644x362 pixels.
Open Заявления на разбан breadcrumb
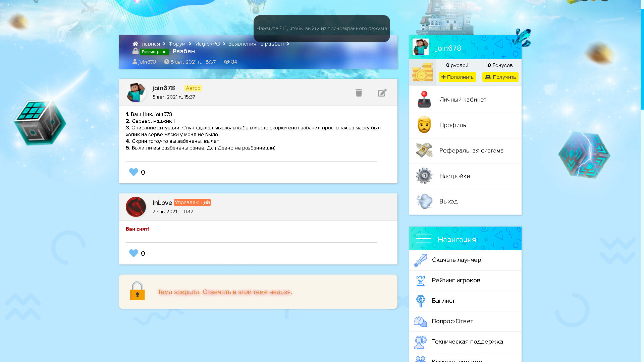pos(256,44)
